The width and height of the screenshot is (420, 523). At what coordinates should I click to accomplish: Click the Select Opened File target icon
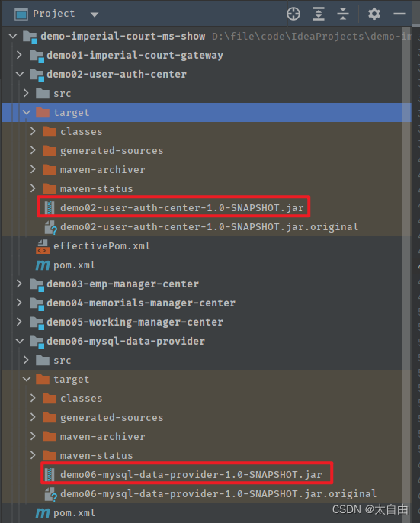(x=293, y=14)
